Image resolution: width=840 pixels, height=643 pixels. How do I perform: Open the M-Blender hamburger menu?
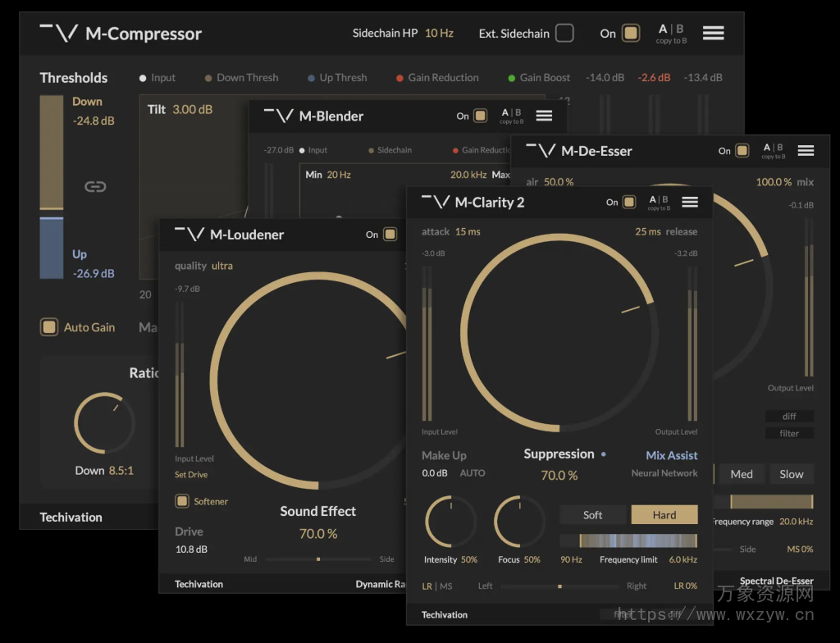[x=544, y=116]
